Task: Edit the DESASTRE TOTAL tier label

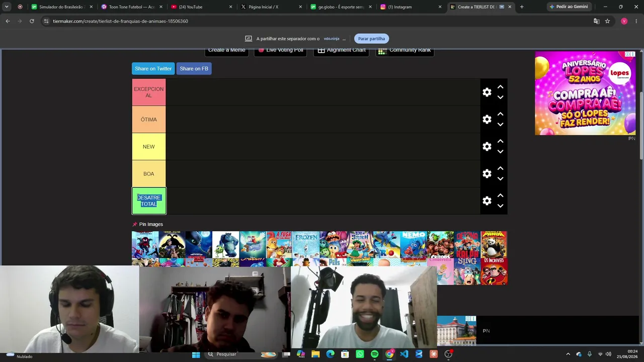Action: [148, 201]
